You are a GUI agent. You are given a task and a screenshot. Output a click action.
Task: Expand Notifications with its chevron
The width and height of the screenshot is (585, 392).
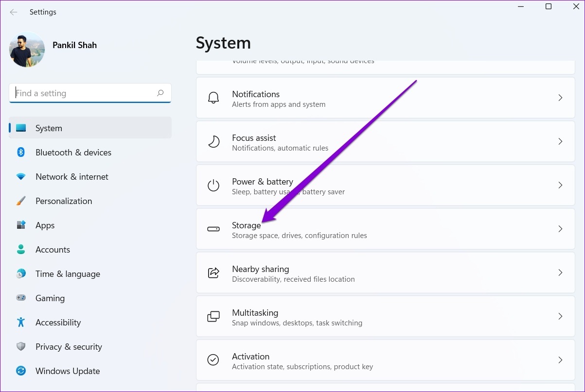560,98
